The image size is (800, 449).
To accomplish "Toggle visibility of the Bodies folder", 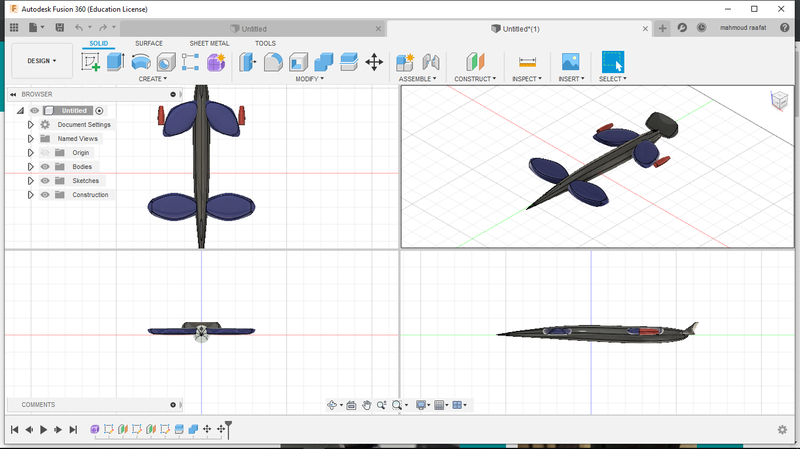I will pyautogui.click(x=45, y=167).
